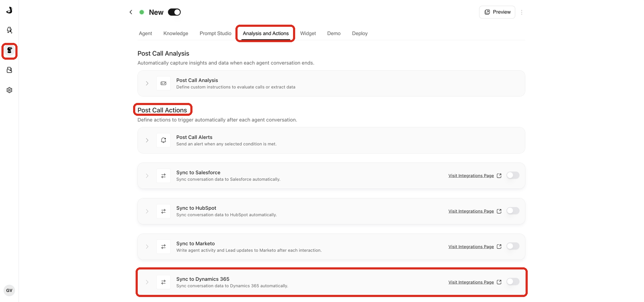644x302 pixels.
Task: Open the Deploy tab
Action: pos(360,33)
